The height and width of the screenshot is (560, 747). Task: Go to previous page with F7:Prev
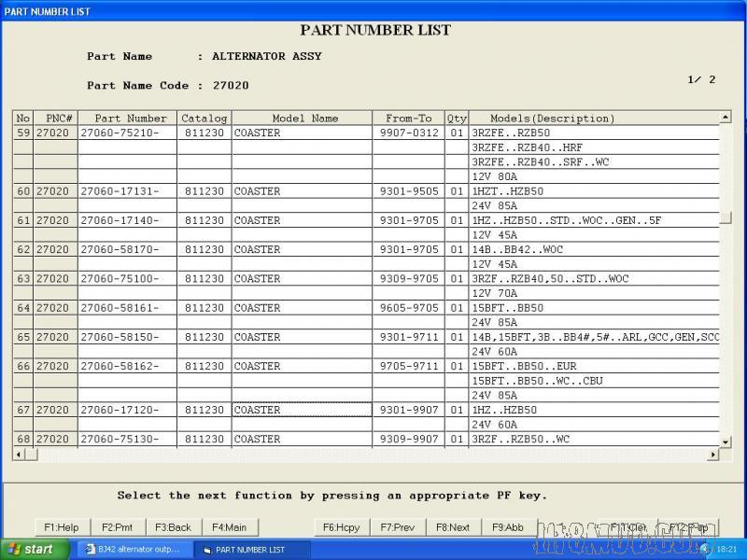(x=398, y=527)
